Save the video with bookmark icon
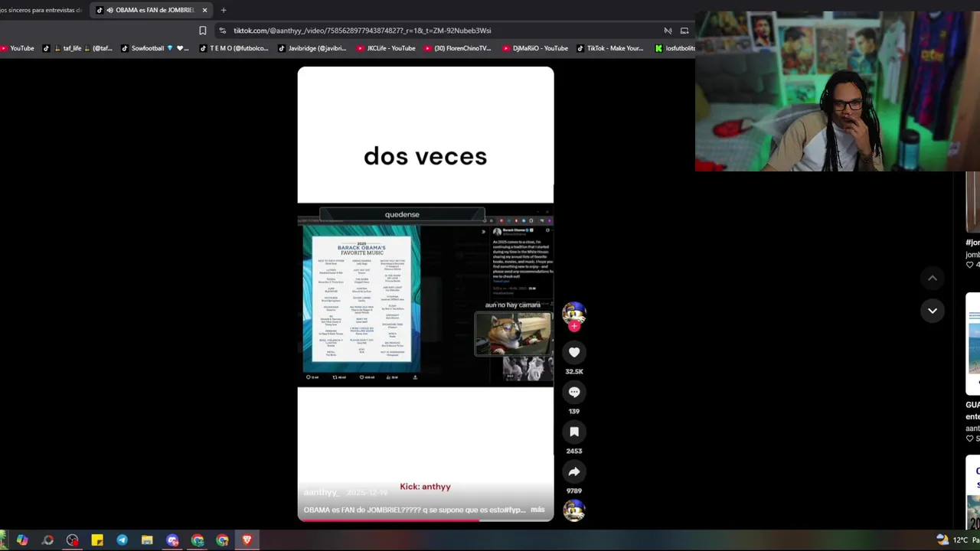Screen dimensions: 980x551 pyautogui.click(x=574, y=432)
